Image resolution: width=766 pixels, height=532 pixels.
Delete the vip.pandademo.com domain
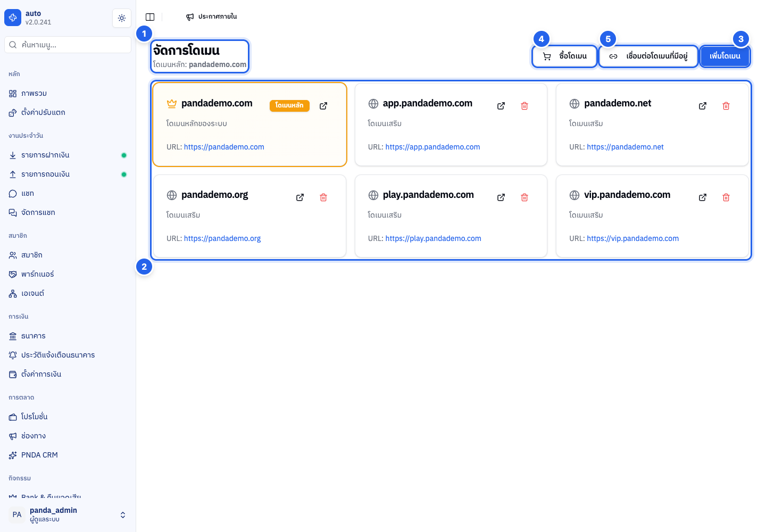726,197
